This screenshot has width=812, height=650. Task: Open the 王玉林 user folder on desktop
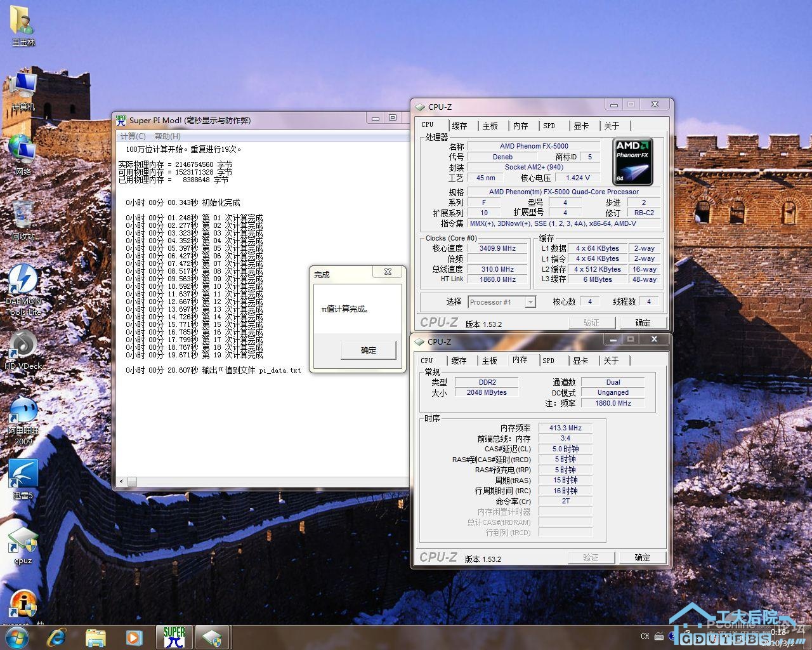click(23, 25)
